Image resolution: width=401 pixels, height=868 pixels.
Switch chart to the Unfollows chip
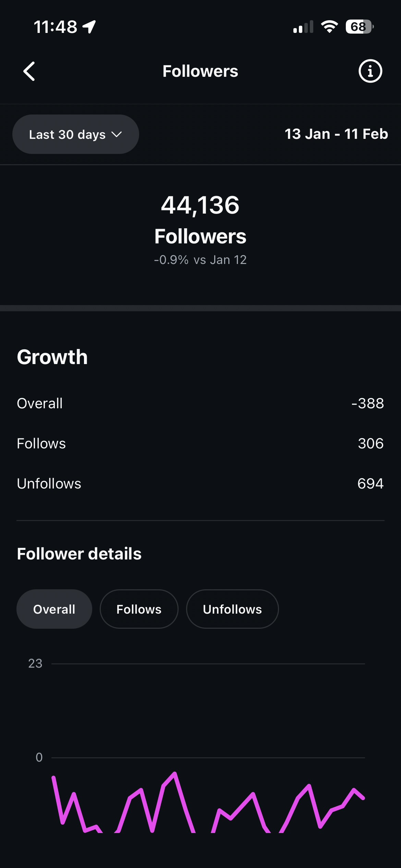pyautogui.click(x=232, y=609)
